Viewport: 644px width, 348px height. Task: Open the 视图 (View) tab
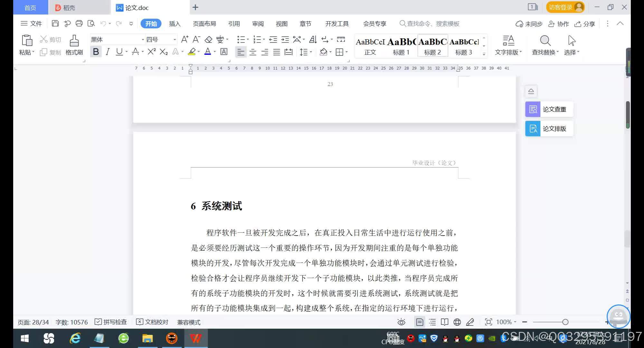pos(282,24)
